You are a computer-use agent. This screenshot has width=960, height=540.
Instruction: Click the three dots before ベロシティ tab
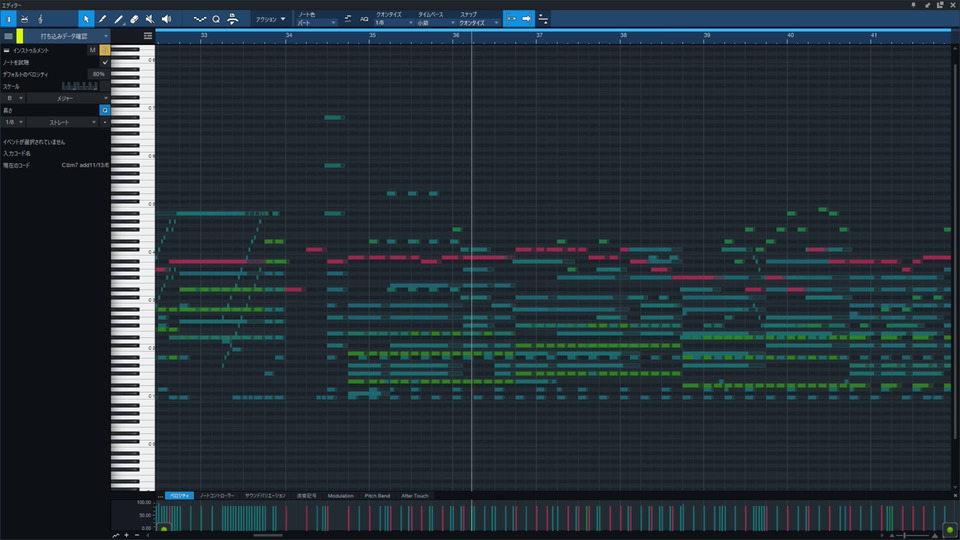160,496
